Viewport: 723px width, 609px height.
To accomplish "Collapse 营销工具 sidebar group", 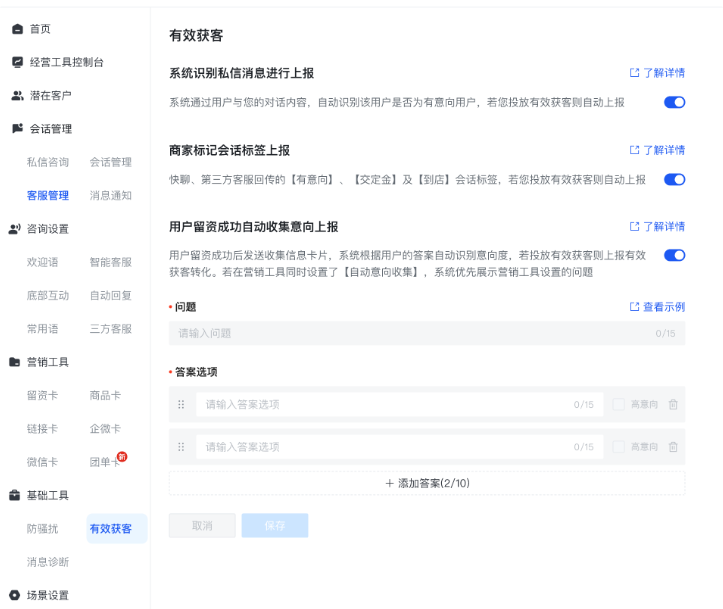I will tap(48, 362).
